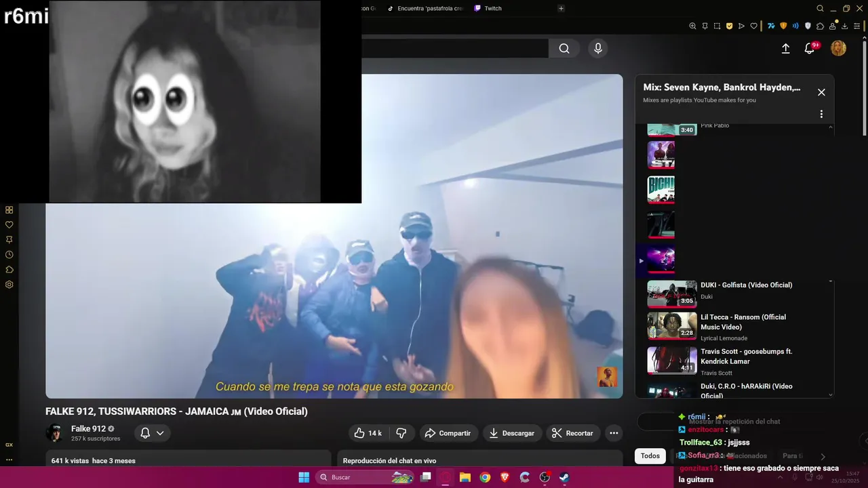Play the 3:40 Pink Pablo playlist video
The image size is (868, 488).
672,129
